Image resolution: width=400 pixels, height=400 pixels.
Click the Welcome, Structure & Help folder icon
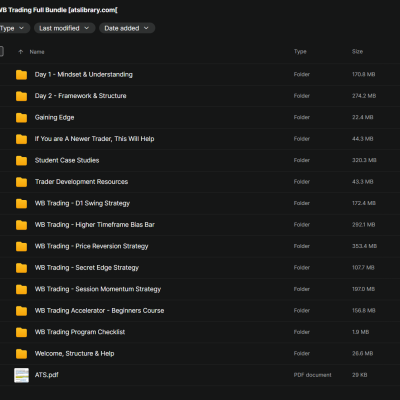click(x=21, y=353)
